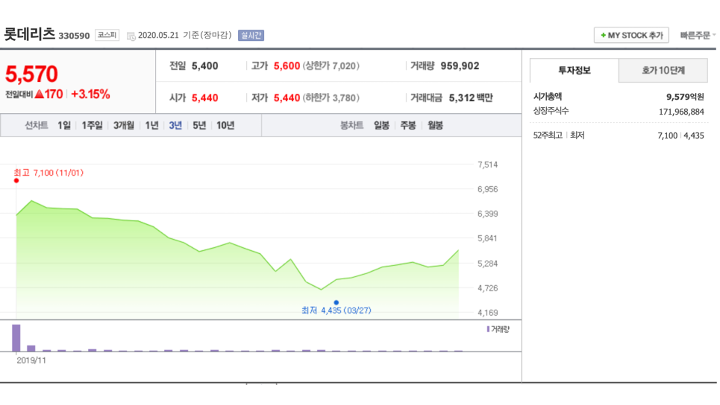
Task: Click the purple 거래량 legend marker
Action: tap(488, 329)
